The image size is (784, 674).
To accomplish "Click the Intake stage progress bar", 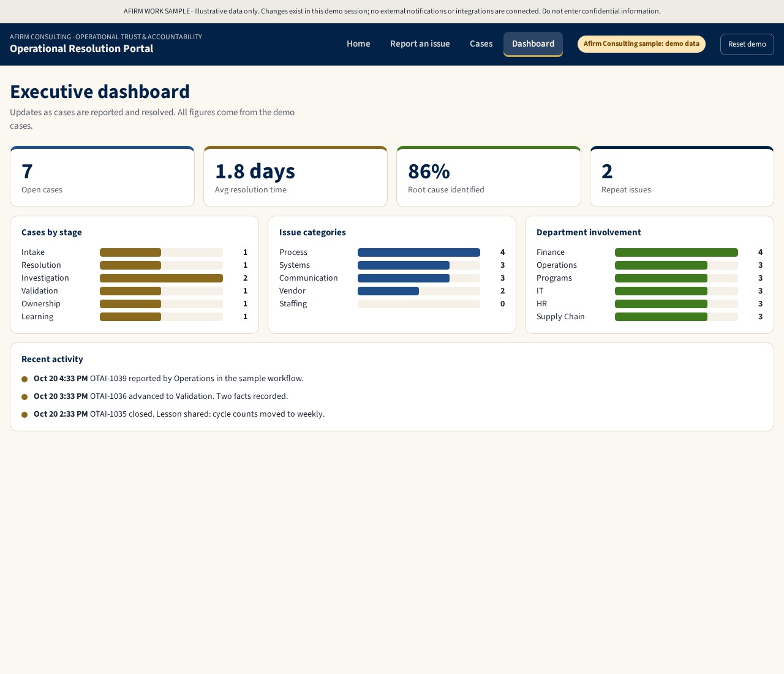I will point(161,252).
